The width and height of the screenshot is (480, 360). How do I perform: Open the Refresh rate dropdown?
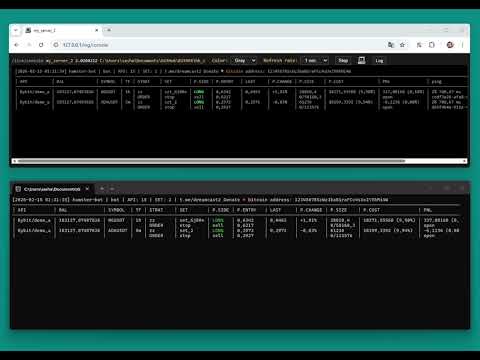coord(315,60)
